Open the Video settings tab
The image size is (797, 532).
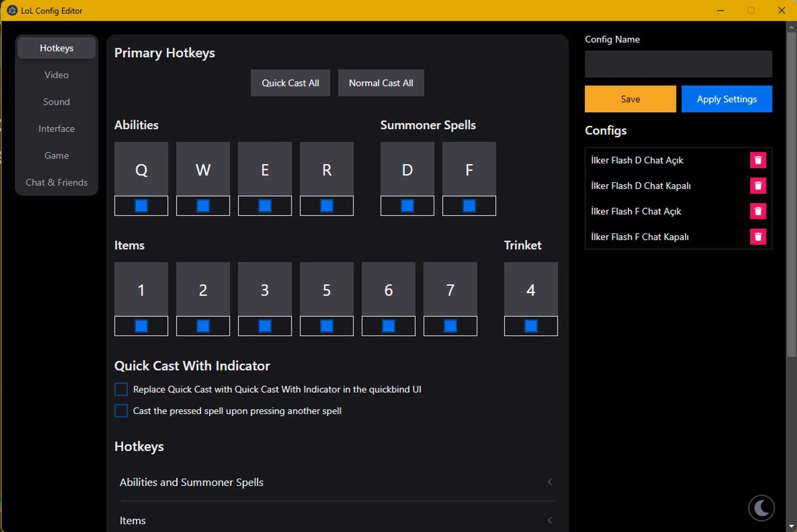tap(56, 75)
